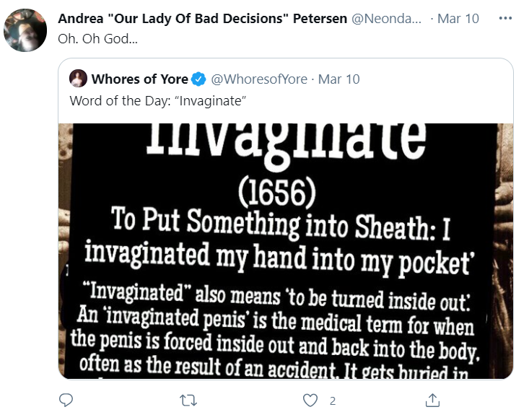
Task: Retweet using the arrows icon
Action: [x=188, y=401]
